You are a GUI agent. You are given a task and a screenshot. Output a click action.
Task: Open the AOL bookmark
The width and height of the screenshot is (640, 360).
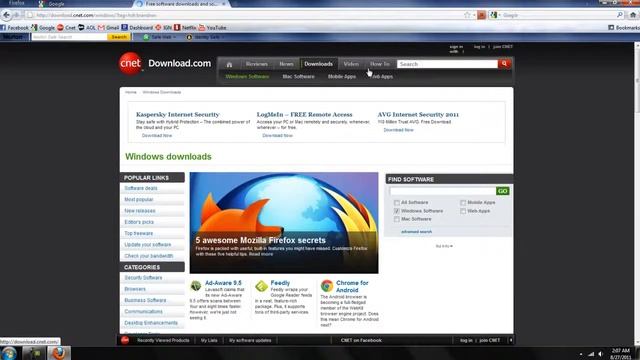87,28
